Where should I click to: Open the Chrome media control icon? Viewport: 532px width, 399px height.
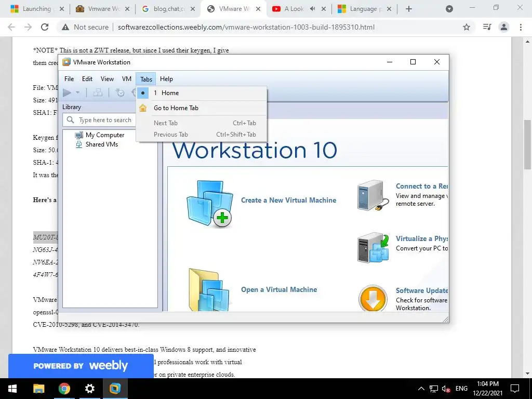[487, 27]
